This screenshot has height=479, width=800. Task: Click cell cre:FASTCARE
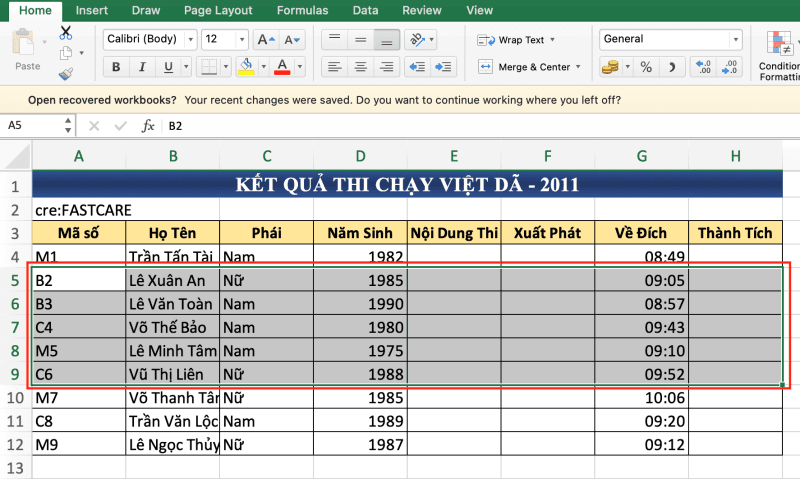(x=79, y=210)
